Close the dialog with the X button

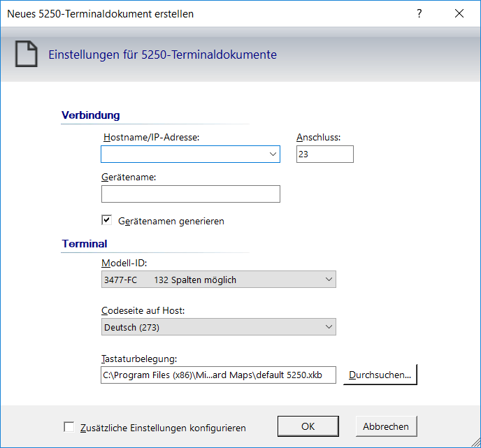tap(459, 13)
